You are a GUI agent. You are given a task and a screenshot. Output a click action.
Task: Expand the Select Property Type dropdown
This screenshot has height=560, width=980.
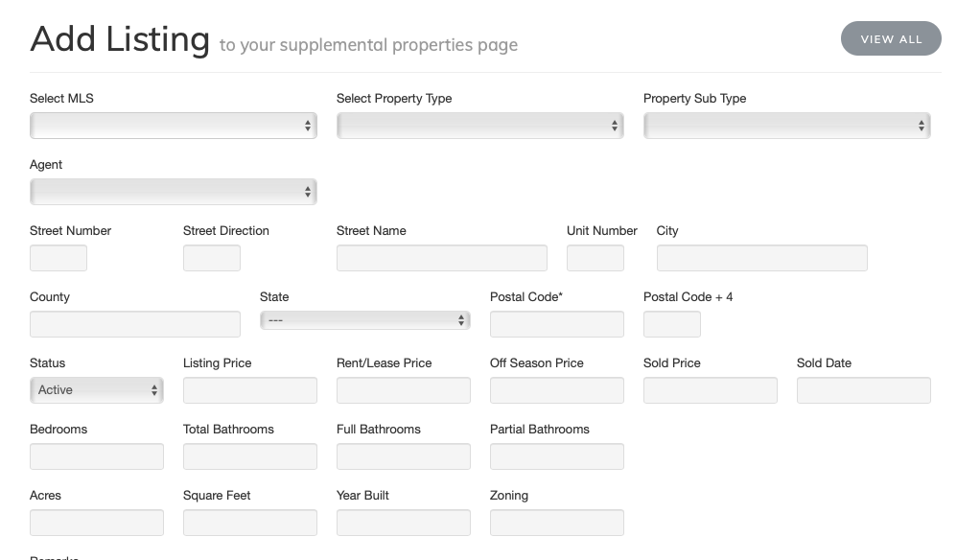click(479, 126)
